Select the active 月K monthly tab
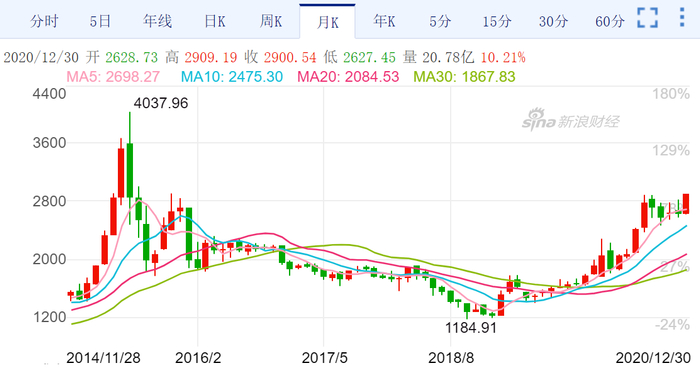Viewport: 700px width, 368px height. [328, 22]
